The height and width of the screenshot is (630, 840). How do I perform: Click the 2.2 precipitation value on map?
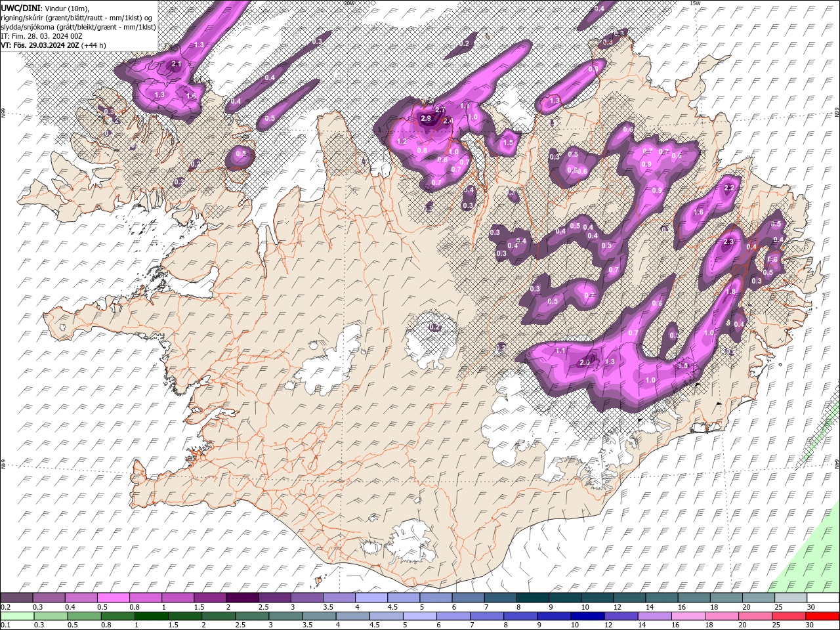point(728,188)
